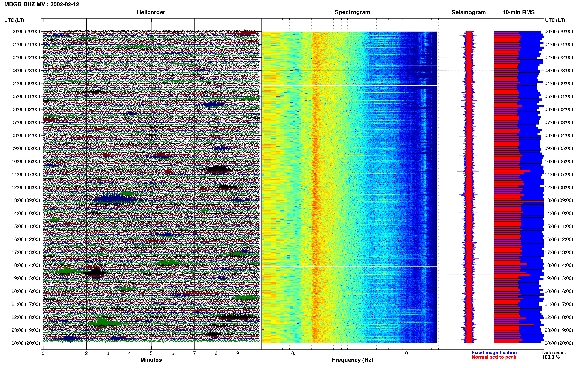
Task: Click the 10 Hz frequency tick label
Action: coord(405,353)
